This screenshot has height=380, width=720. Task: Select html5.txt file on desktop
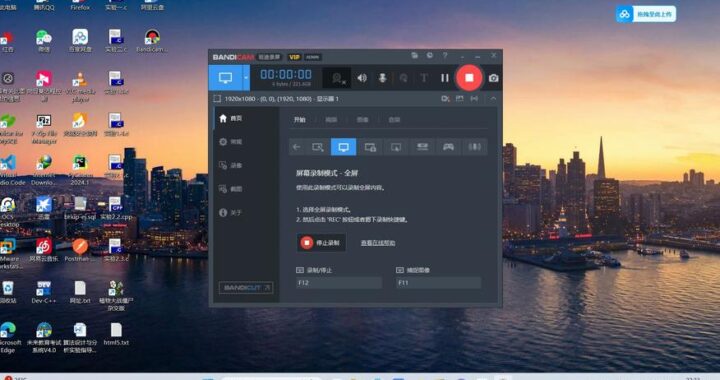point(116,334)
